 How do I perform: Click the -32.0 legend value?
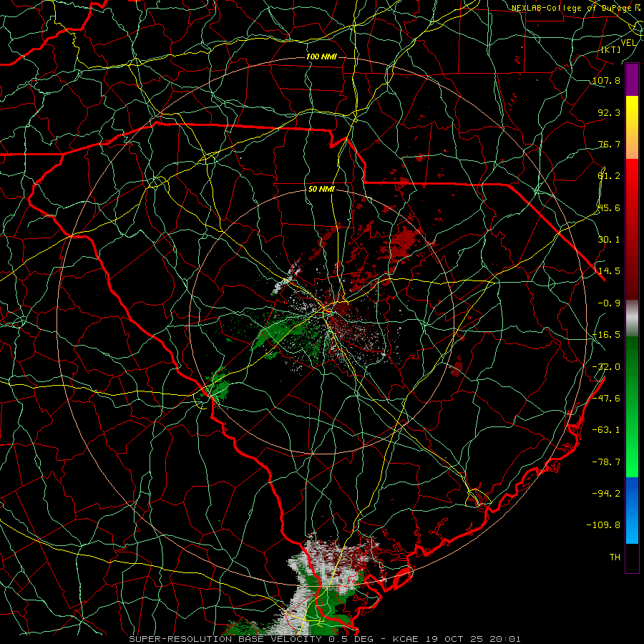point(606,367)
